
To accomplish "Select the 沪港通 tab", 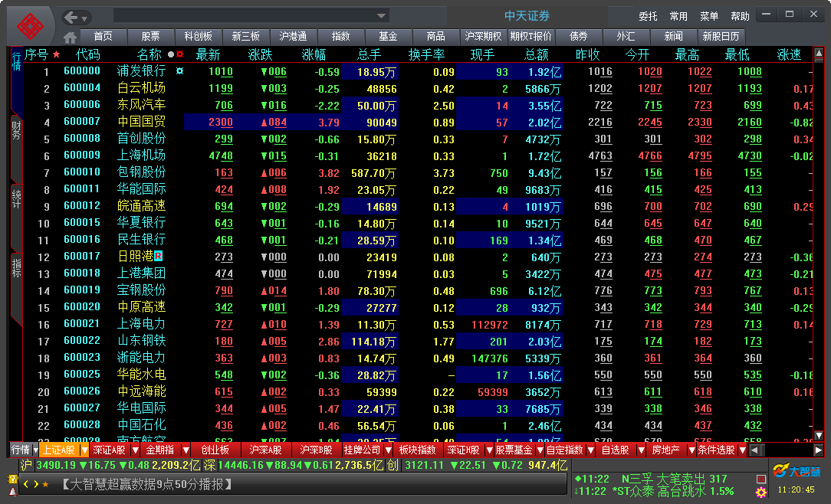I will click(x=293, y=37).
